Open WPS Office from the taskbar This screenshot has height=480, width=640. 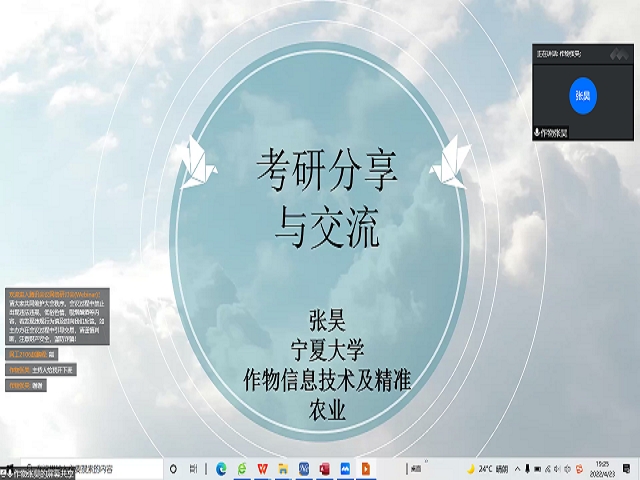pos(262,469)
